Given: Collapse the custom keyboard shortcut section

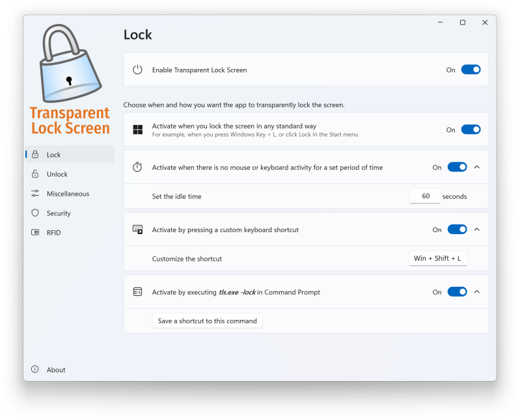Looking at the screenshot, I should click(x=477, y=230).
